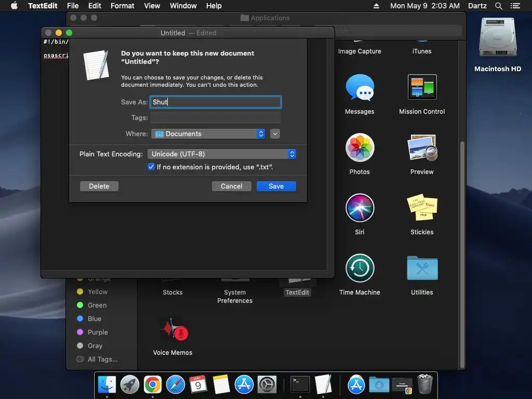Image resolution: width=532 pixels, height=399 pixels.
Task: Click the TextEdit document icon in dialog
Action: pyautogui.click(x=97, y=65)
